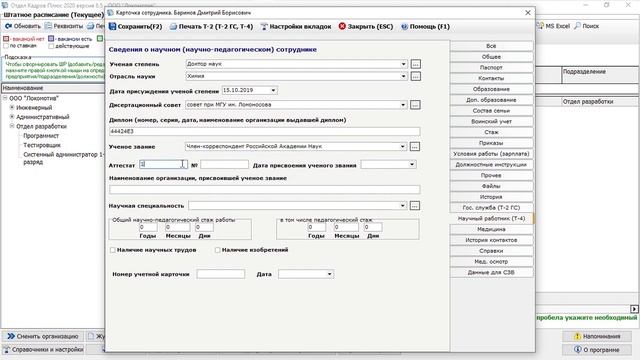Image resolution: width=640 pixels, height=360 pixels.
Task: Expand the Административный tree node
Action: (12, 117)
